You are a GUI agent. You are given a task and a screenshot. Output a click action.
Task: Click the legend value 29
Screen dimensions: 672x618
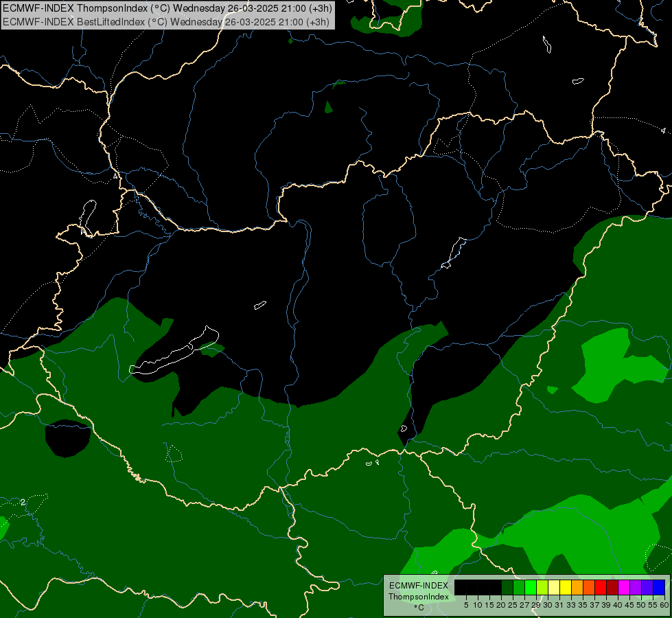pyautogui.click(x=536, y=605)
